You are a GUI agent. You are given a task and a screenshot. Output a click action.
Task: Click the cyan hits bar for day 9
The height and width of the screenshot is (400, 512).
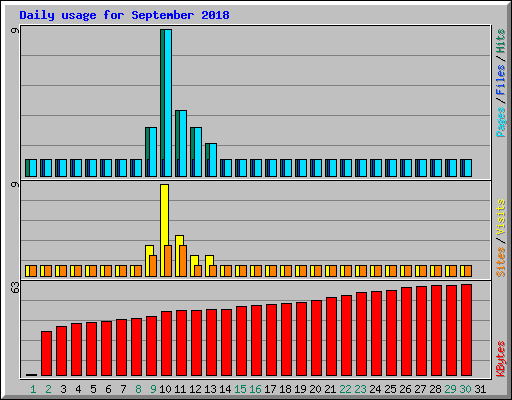[153, 152]
